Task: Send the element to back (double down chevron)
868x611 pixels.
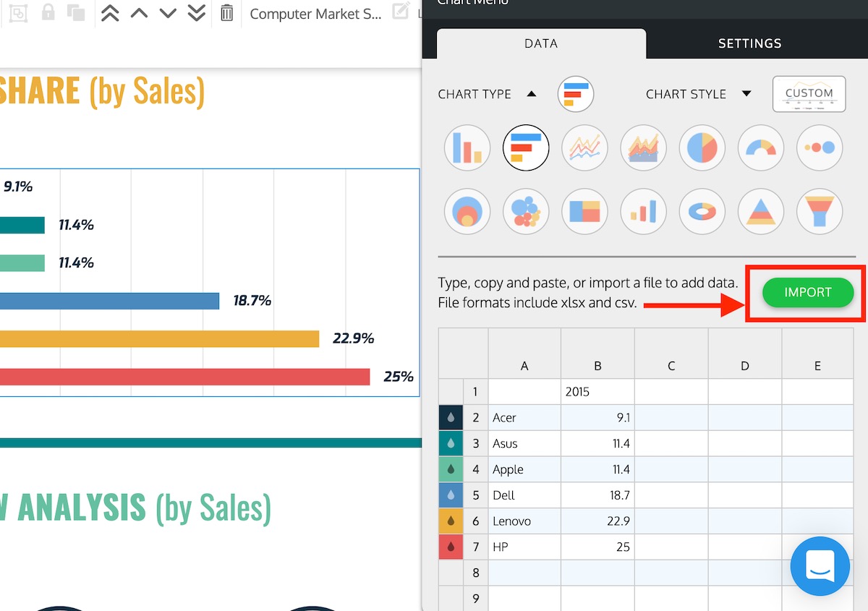Action: [x=196, y=13]
